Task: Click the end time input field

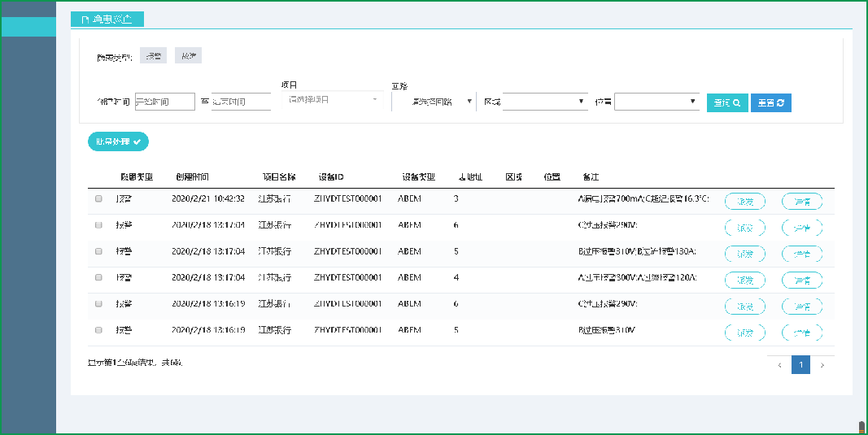Action: point(240,102)
